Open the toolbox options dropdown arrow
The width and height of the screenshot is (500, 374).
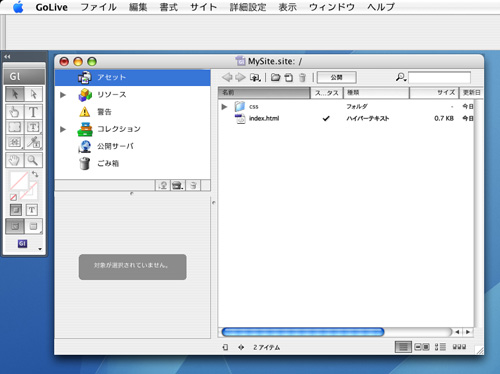40,249
